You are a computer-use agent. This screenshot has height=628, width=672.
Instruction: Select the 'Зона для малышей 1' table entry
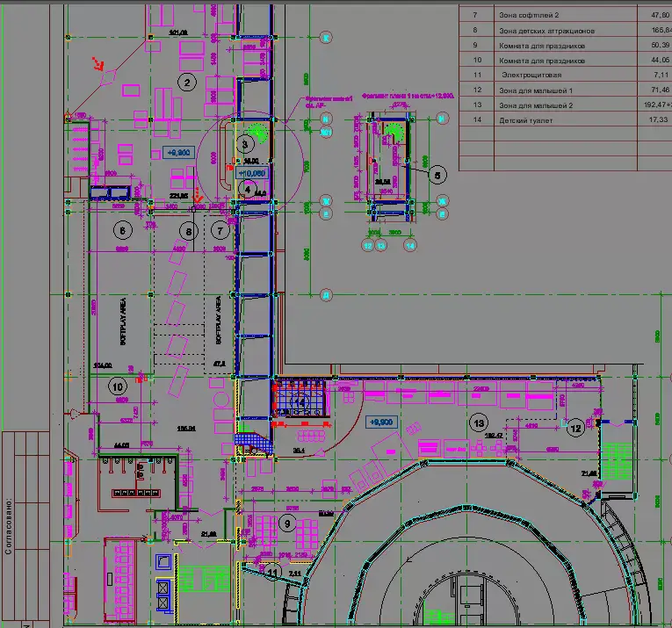click(536, 90)
